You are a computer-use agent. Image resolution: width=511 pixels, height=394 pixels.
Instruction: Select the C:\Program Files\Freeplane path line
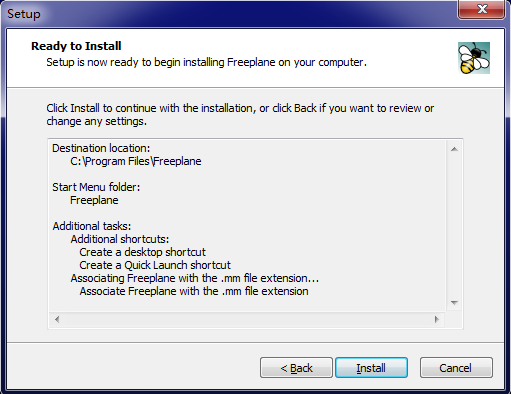pyautogui.click(x=136, y=161)
